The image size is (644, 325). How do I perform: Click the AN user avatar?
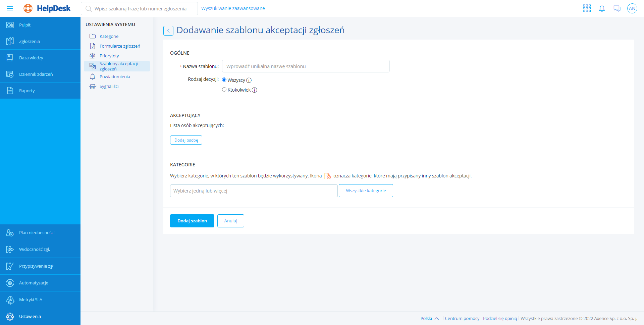(x=632, y=8)
